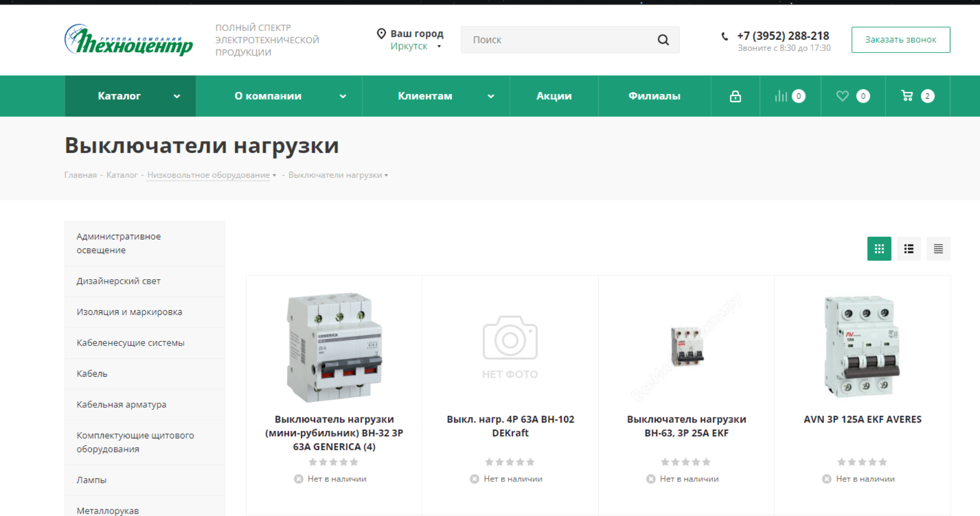Open the AVN 3P AVERES product photo
This screenshot has width=980, height=516.
pos(862,347)
